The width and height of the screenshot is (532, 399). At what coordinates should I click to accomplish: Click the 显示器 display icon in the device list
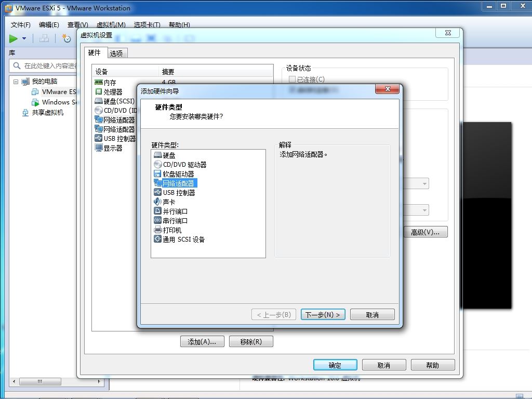coord(98,148)
